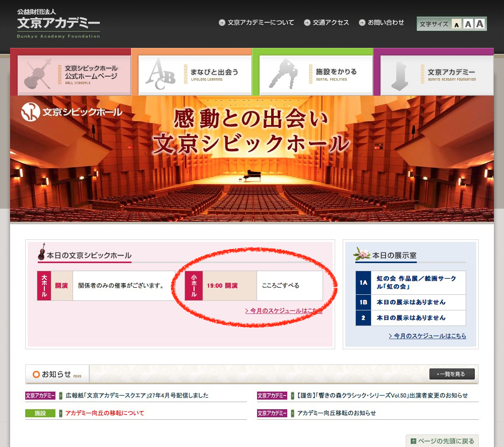Click the 文京シビックホール logo on banner
Viewport: 504px width, 447px height.
click(72, 112)
